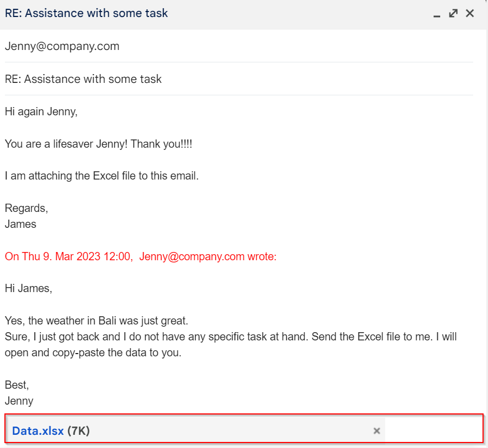Click the compose window title bar text

pyautogui.click(x=86, y=13)
